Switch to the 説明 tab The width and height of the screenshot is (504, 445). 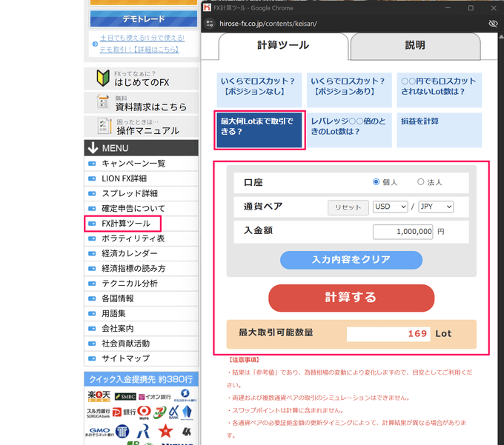coord(415,46)
